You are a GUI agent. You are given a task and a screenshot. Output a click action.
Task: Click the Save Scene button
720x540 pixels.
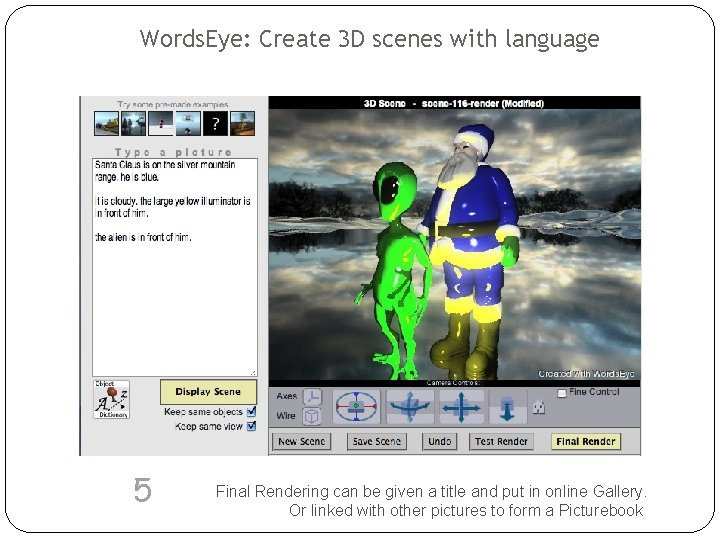pyautogui.click(x=377, y=441)
